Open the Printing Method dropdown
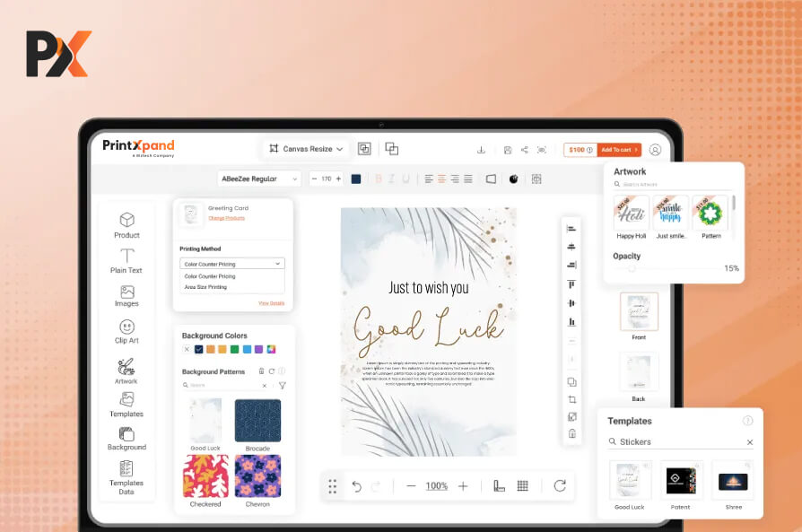Screen dimensions: 802x532 233,264
